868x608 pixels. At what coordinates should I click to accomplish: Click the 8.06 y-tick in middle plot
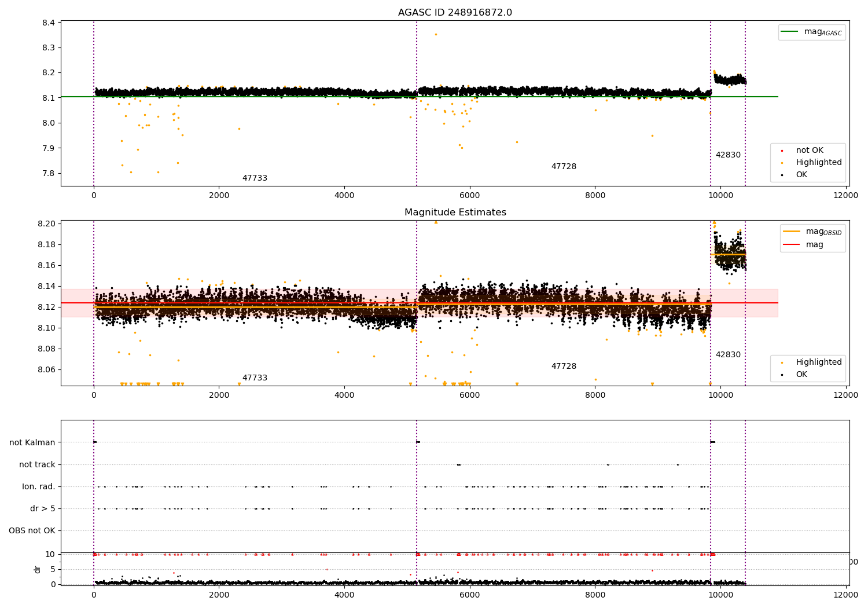coord(46,369)
